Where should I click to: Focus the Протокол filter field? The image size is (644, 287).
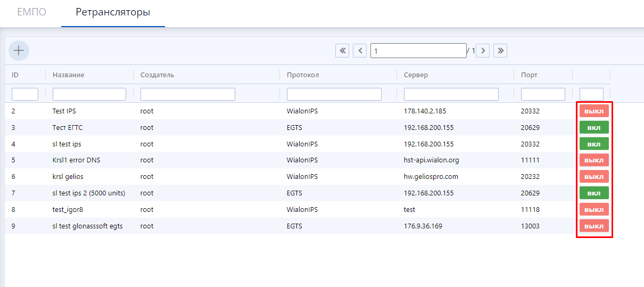click(x=334, y=94)
